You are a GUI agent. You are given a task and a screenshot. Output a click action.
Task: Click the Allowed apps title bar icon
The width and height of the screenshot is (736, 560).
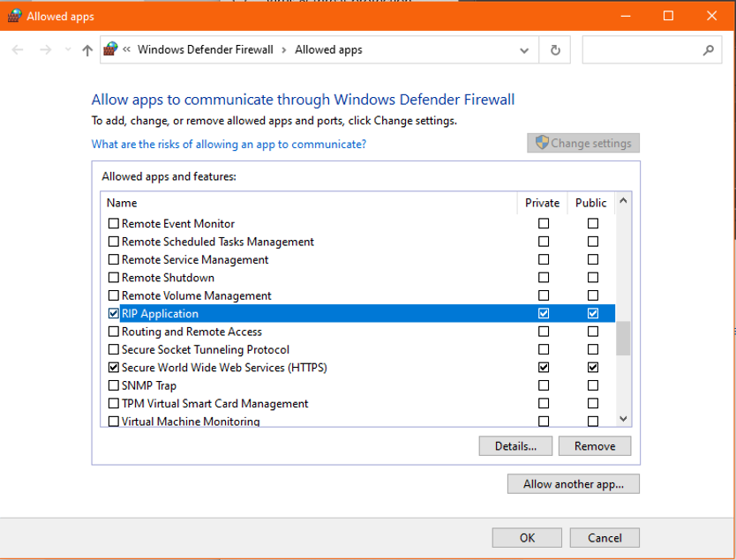click(14, 16)
